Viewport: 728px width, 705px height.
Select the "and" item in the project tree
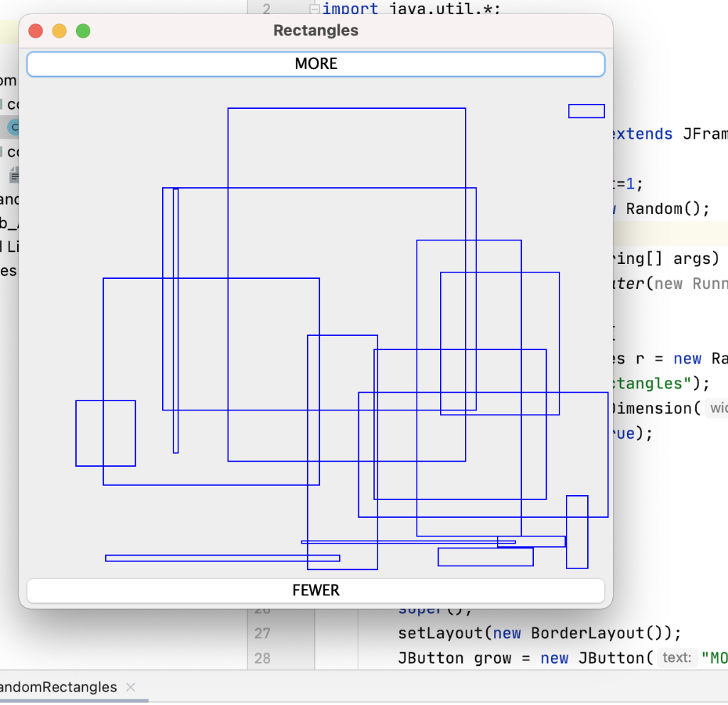[x=10, y=199]
